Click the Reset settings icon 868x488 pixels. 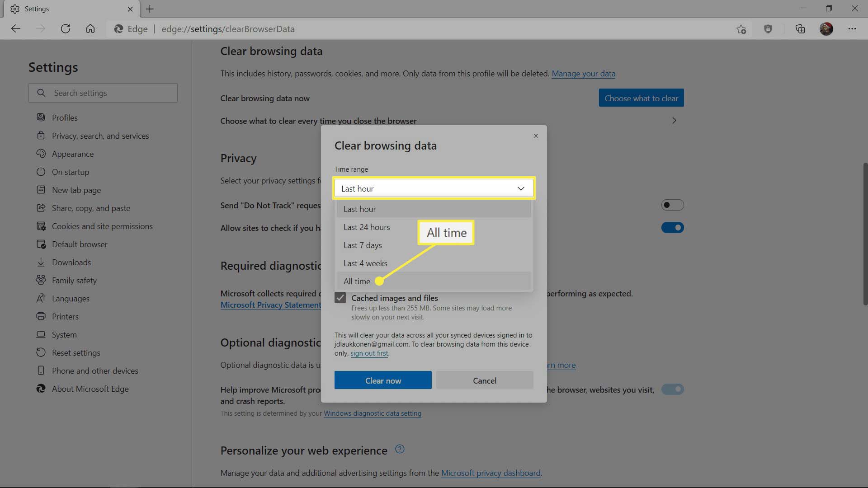point(41,352)
